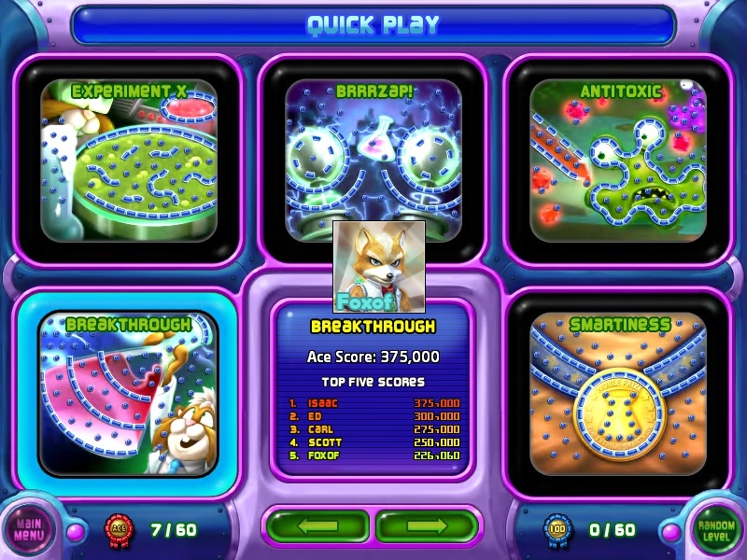Return to the Main Menu
Viewport: 747px width, 560px height.
(x=29, y=529)
